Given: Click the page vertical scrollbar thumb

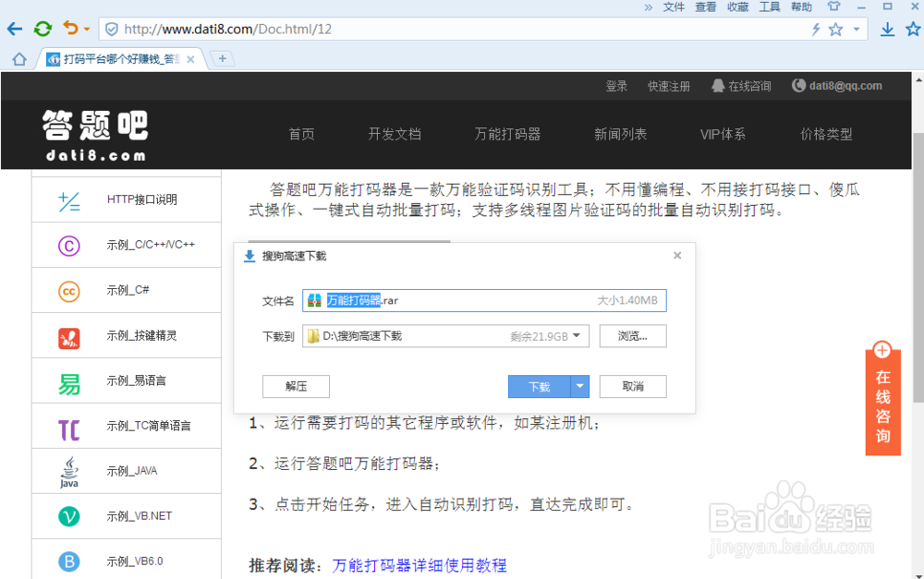Looking at the screenshot, I should pyautogui.click(x=918, y=268).
